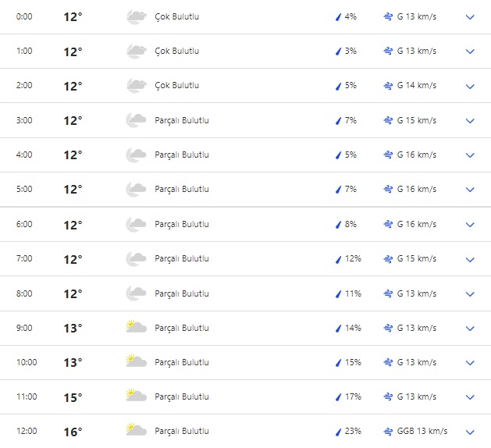This screenshot has width=491, height=448.
Task: Open details chevron for 12:00 forecast
Action: pyautogui.click(x=470, y=432)
